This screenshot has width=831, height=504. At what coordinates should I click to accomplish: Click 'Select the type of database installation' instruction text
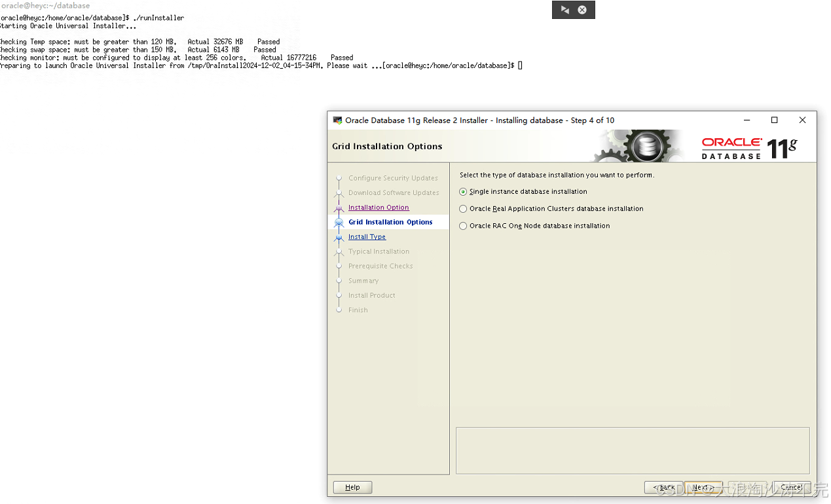tap(557, 175)
